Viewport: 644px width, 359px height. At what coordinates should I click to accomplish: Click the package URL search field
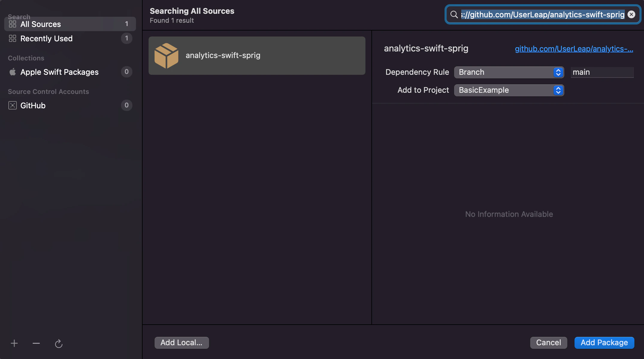coord(542,14)
